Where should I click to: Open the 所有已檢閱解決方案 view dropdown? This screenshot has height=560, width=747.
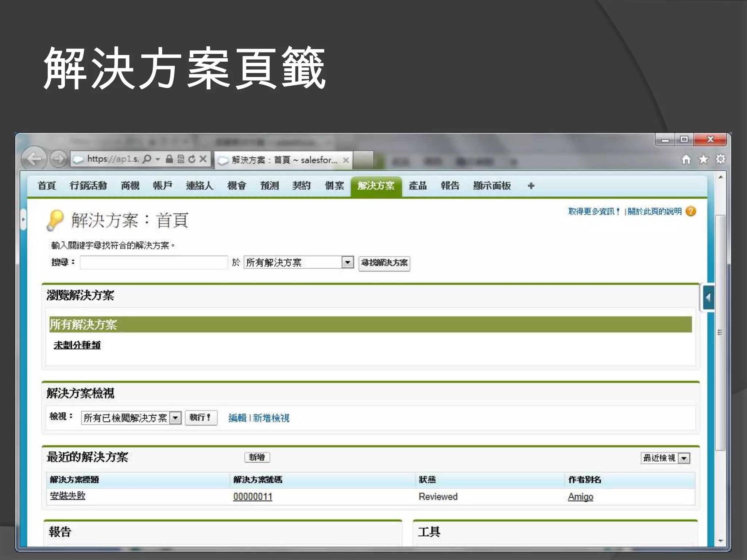[x=131, y=418]
